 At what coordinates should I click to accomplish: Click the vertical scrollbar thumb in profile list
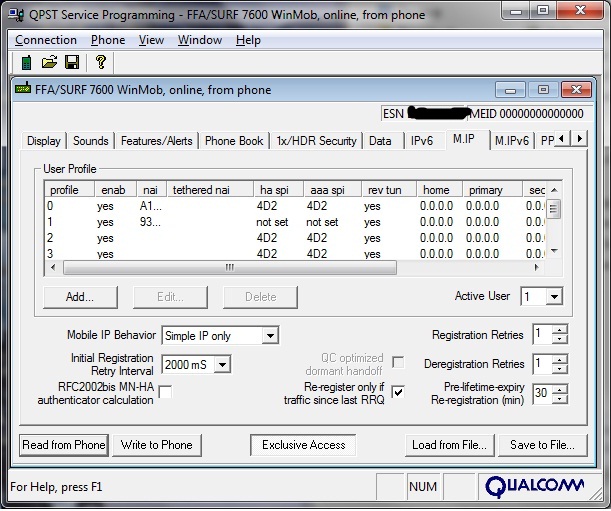tap(553, 209)
